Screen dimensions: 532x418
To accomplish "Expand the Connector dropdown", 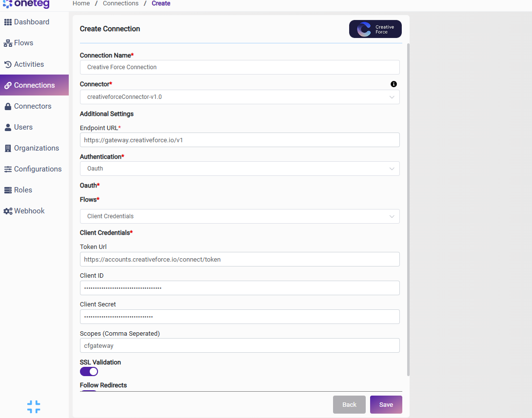I will 239,97.
